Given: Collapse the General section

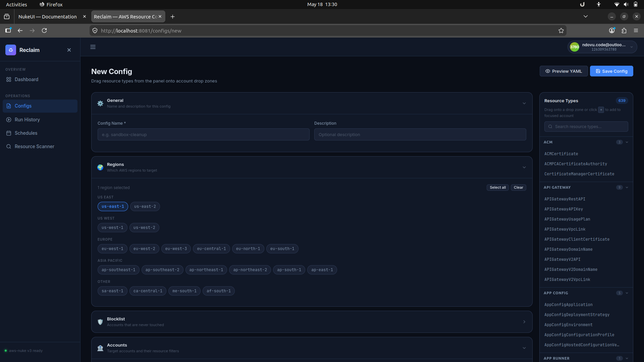Looking at the screenshot, I should [x=524, y=103].
